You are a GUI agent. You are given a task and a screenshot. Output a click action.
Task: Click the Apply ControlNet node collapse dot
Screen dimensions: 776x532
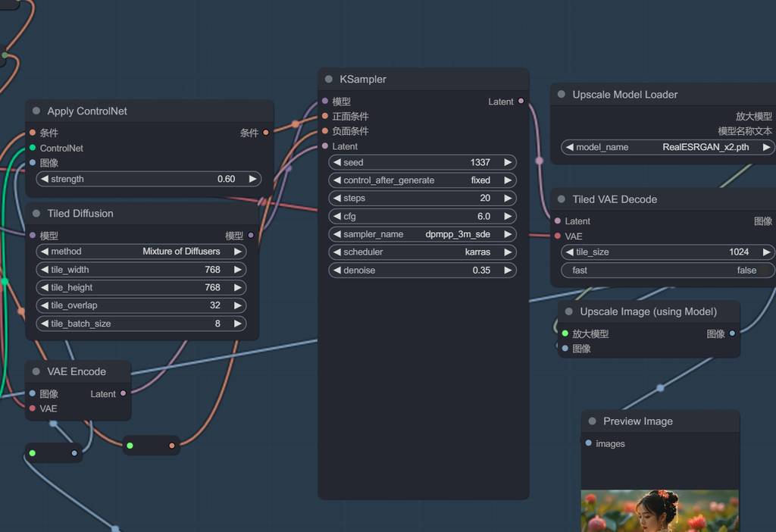click(x=36, y=111)
